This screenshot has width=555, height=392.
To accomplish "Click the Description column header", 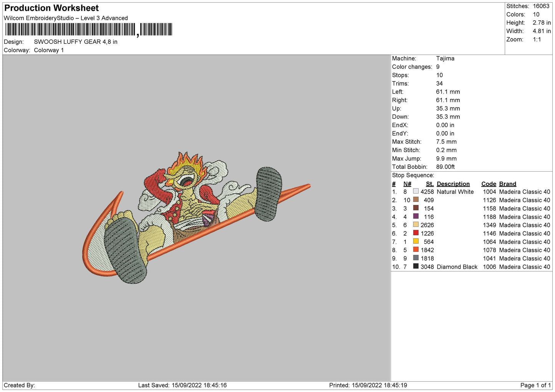I will click(x=453, y=184).
